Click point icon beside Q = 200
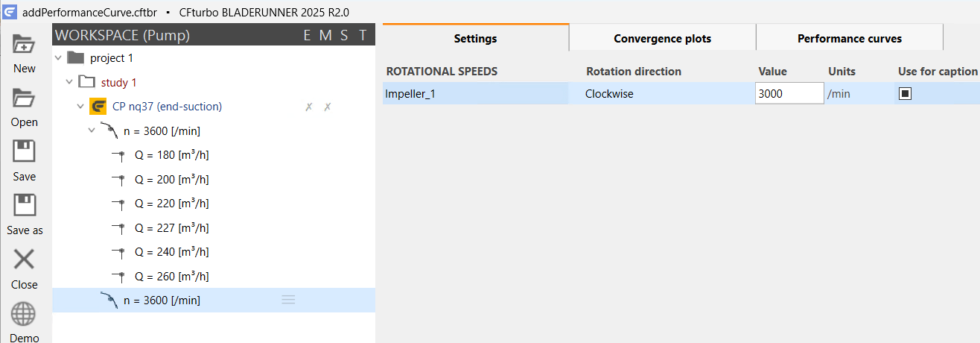The height and width of the screenshot is (343, 980). pyautogui.click(x=118, y=179)
